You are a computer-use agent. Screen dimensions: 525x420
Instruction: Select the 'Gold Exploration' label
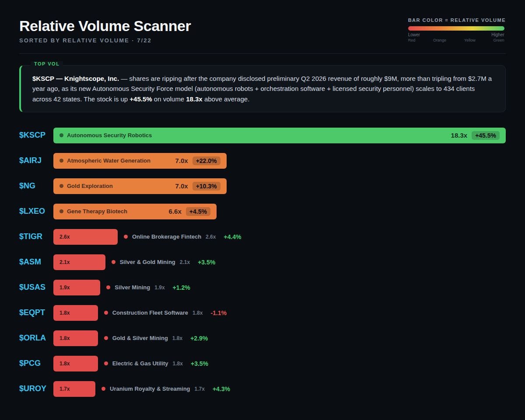pyautogui.click(x=90, y=186)
